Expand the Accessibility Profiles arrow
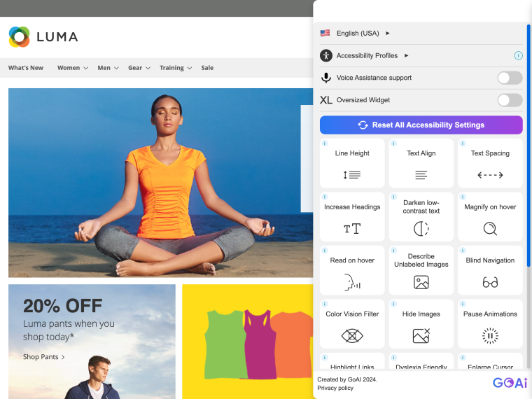 [x=406, y=55]
